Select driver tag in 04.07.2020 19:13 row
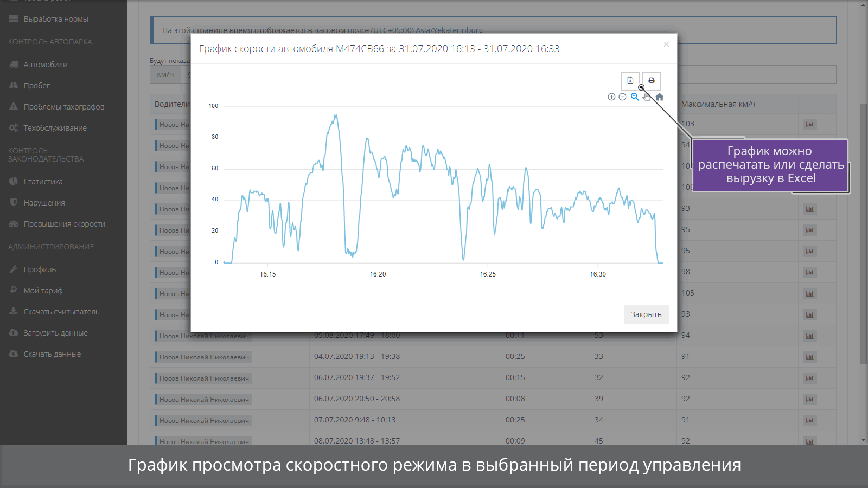Image resolution: width=868 pixels, height=488 pixels. (203, 357)
